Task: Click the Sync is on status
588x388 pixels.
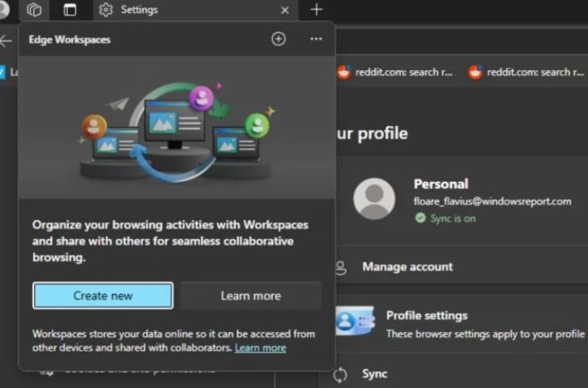Action: point(453,218)
